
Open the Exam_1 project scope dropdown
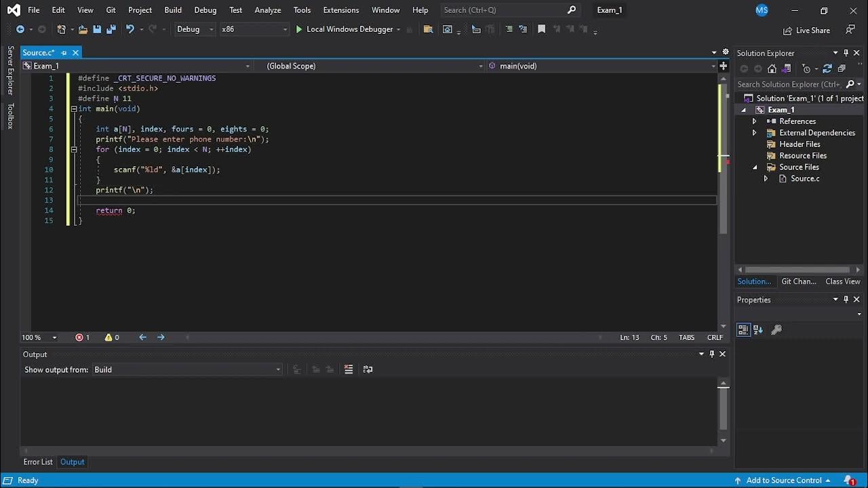(136, 66)
